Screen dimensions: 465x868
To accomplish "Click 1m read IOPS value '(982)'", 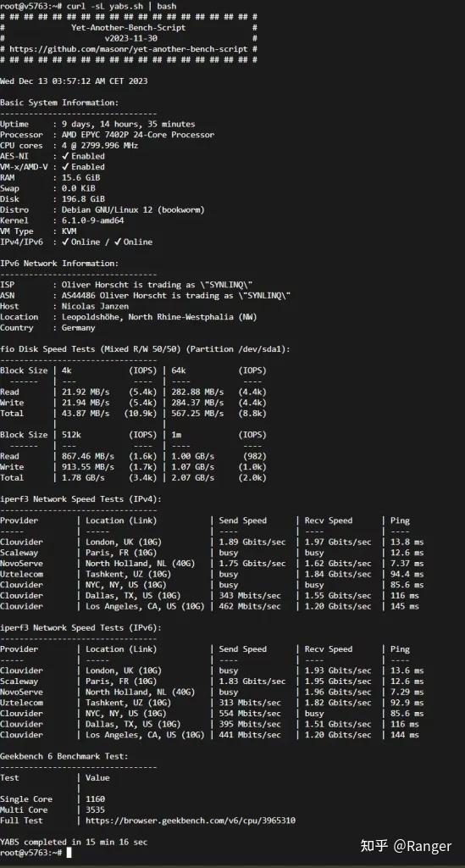I will pyautogui.click(x=255, y=456).
